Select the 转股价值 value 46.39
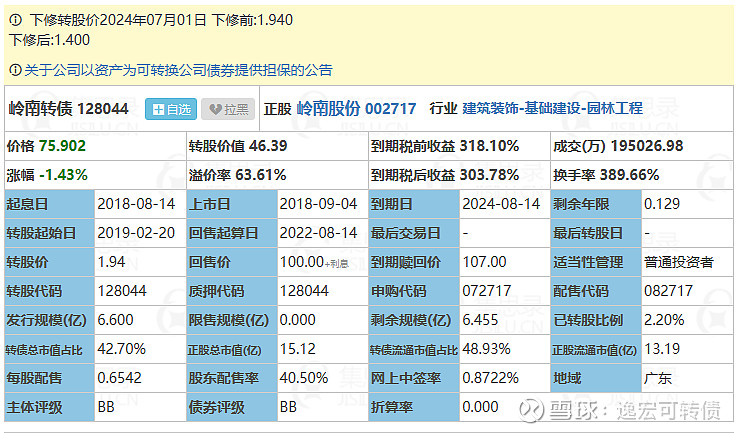The height and width of the screenshot is (433, 742). [268, 146]
